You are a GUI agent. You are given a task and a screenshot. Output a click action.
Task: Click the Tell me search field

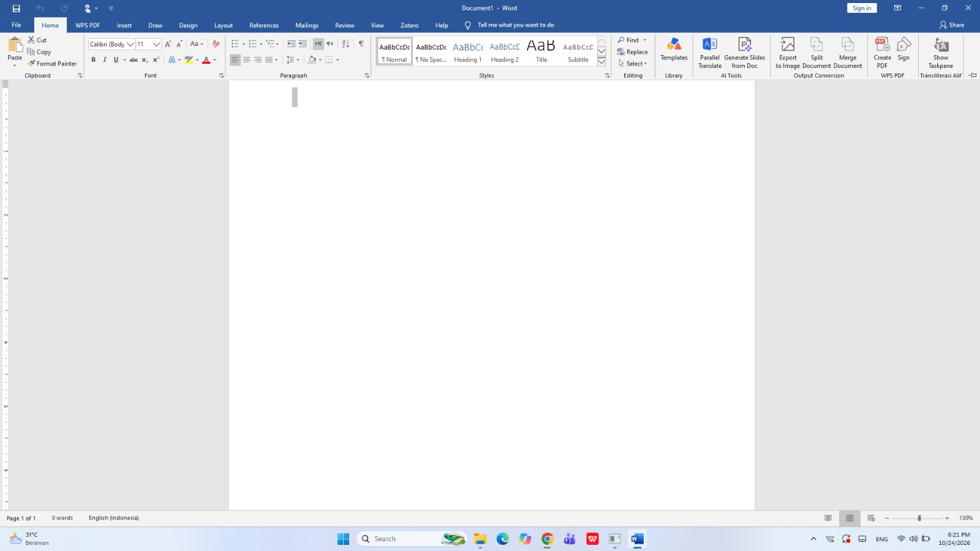(516, 25)
